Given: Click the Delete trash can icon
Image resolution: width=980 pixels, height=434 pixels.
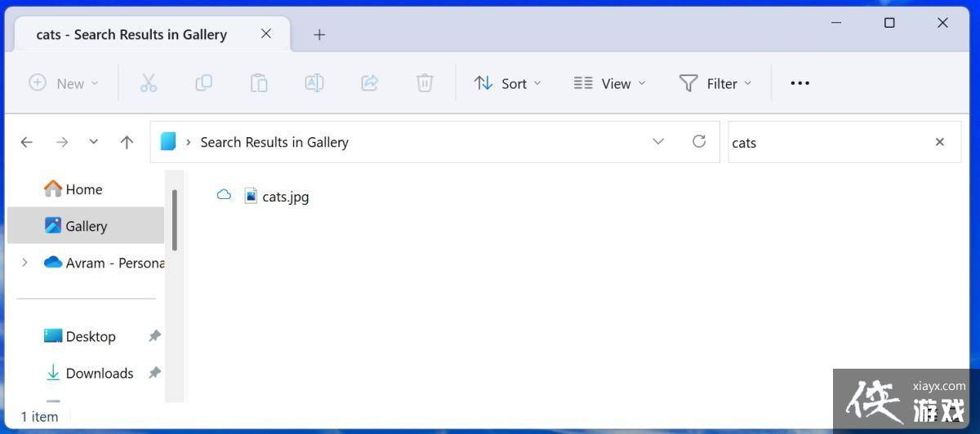Looking at the screenshot, I should pos(425,83).
